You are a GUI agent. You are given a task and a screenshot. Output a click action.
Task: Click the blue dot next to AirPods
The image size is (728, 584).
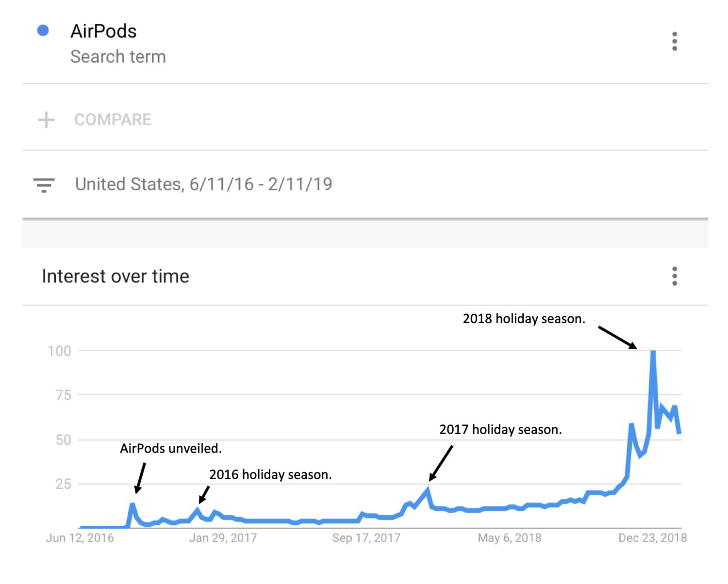[x=43, y=31]
